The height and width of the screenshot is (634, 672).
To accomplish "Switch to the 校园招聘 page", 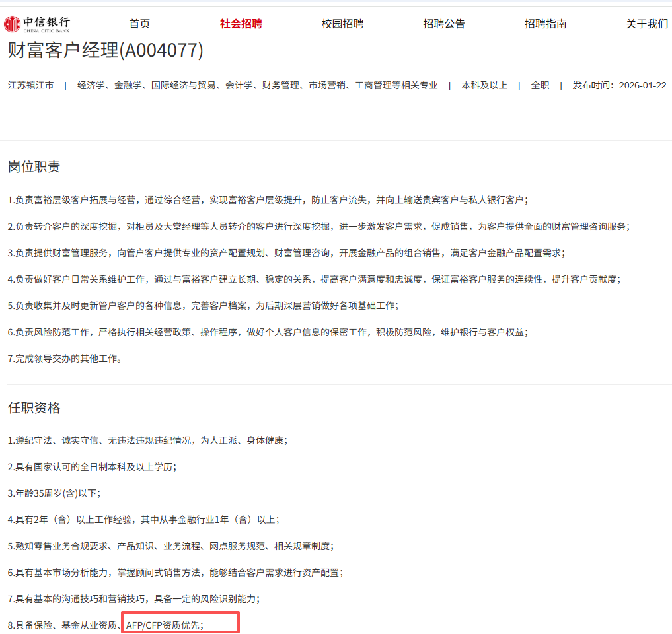I will tap(342, 24).
